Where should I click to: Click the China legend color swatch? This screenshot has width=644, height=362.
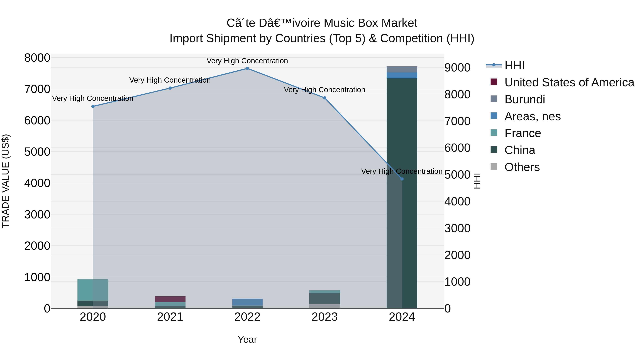click(494, 150)
